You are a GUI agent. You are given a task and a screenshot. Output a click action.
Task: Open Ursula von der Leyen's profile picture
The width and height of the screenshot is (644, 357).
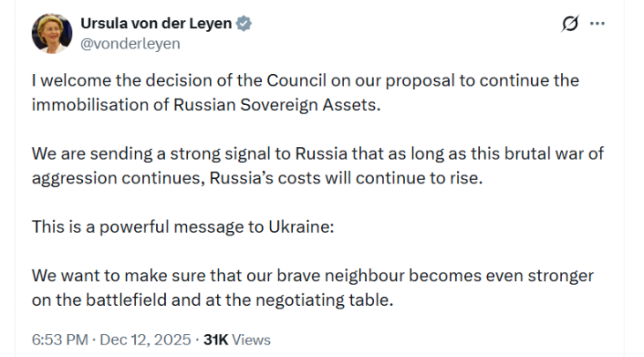(52, 33)
